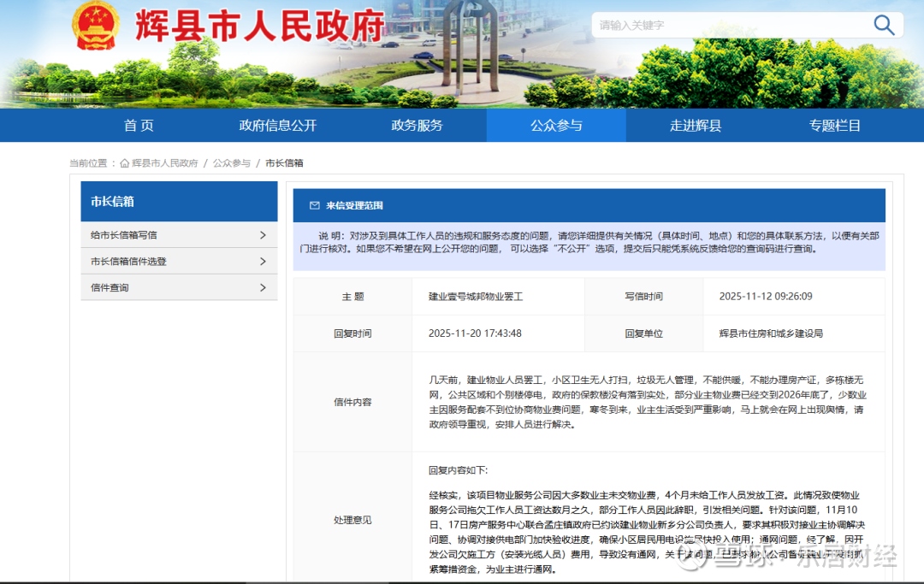Open the 走进辉县 menu item
Image resolution: width=924 pixels, height=584 pixels.
(x=696, y=126)
